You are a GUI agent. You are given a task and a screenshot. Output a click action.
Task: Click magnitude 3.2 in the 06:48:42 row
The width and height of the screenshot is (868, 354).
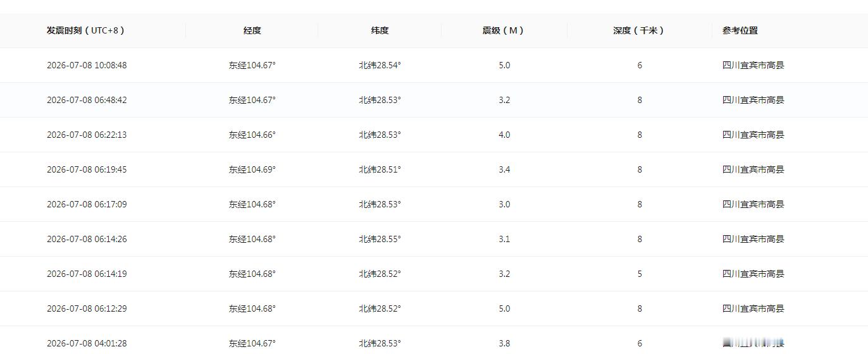click(x=504, y=100)
